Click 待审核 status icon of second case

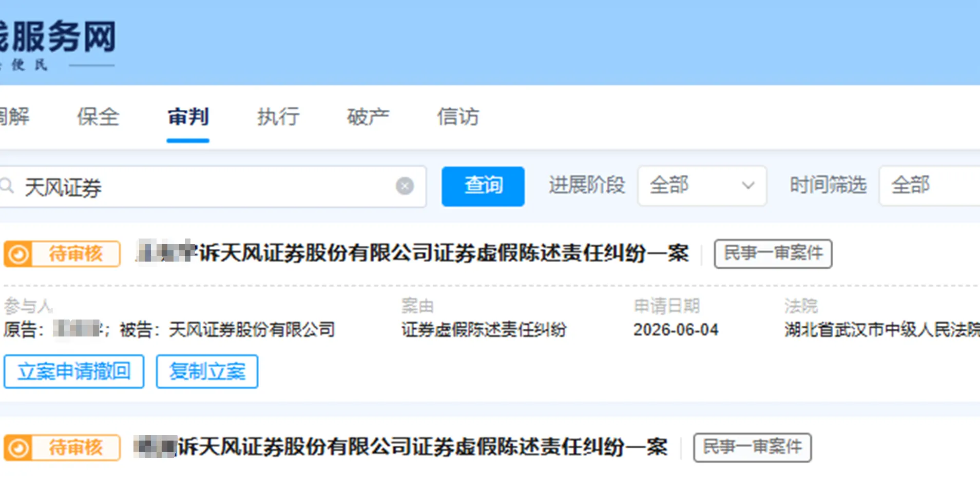(x=18, y=448)
